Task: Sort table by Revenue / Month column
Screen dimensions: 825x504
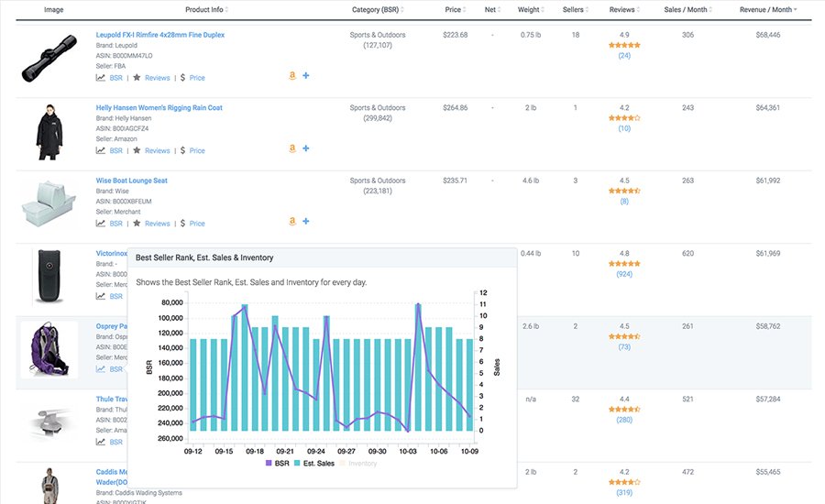Action: 768,9
